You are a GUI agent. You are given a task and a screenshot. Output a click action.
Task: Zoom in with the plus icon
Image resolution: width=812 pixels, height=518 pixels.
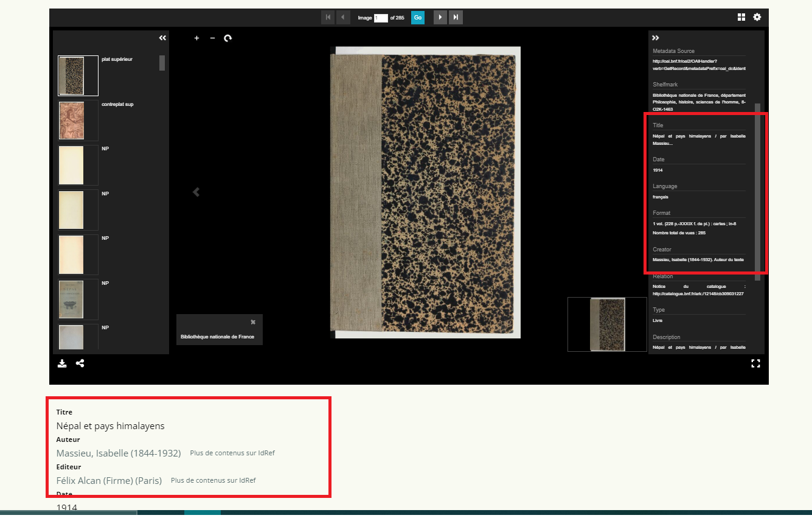coord(196,38)
